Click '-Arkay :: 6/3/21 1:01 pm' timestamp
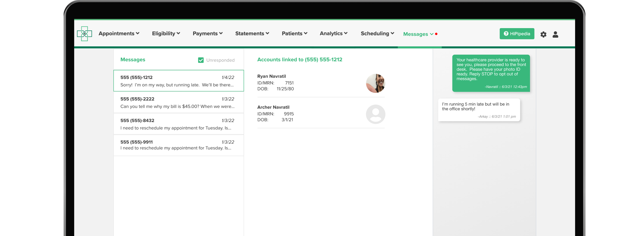 [497, 116]
